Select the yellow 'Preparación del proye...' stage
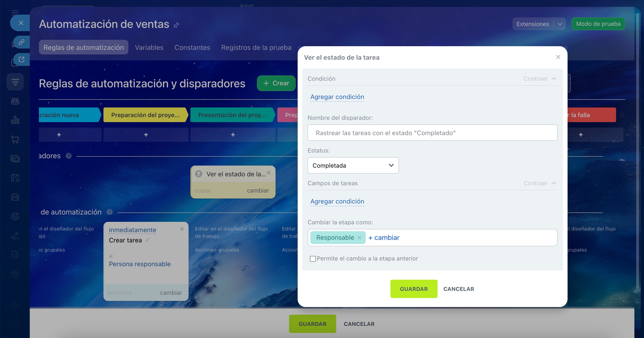 click(145, 115)
